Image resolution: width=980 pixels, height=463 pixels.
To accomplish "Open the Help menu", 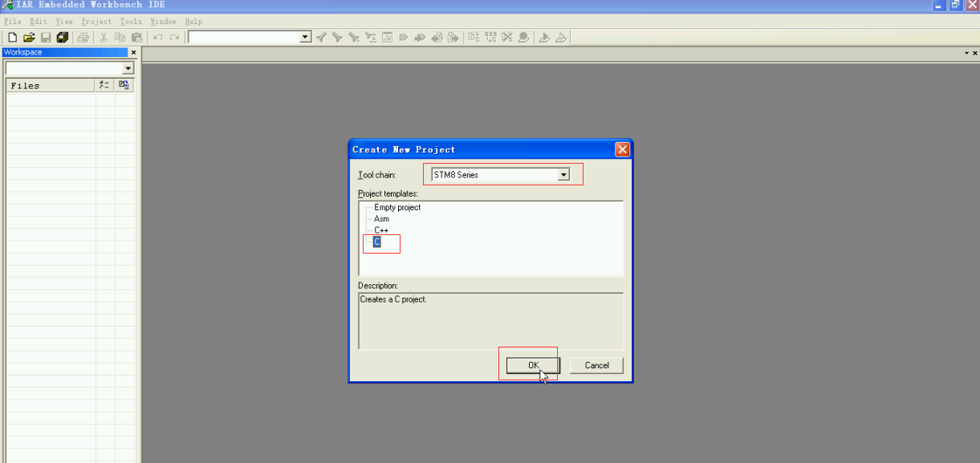I will pos(193,22).
